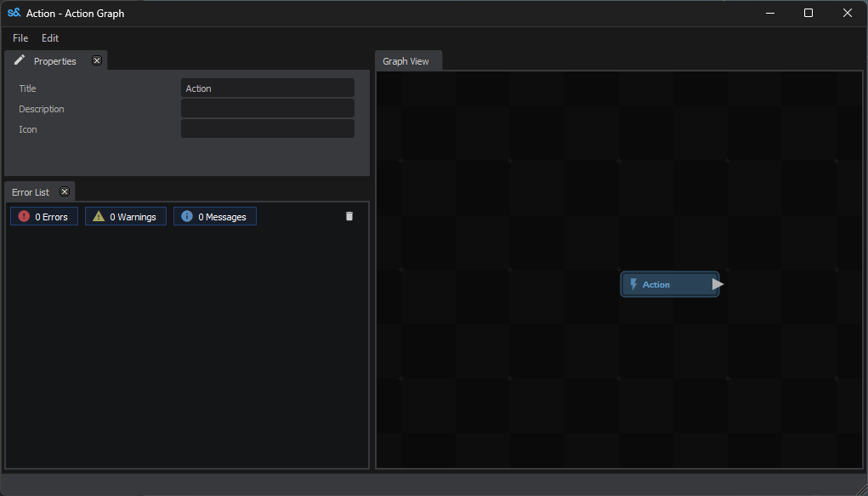Open the File menu

[20, 37]
